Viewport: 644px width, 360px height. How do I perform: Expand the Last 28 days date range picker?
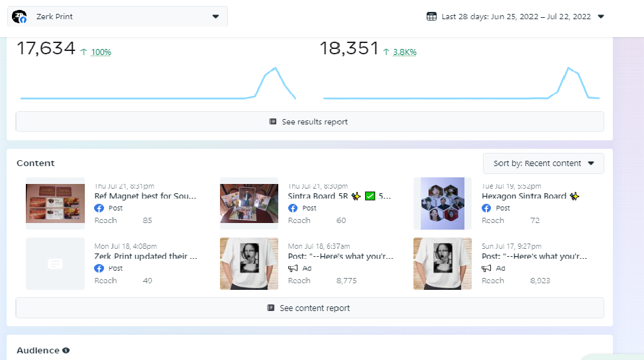coord(515,17)
